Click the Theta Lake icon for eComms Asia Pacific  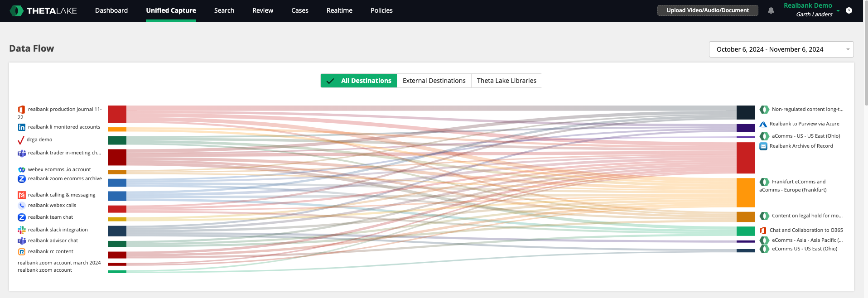click(x=764, y=240)
